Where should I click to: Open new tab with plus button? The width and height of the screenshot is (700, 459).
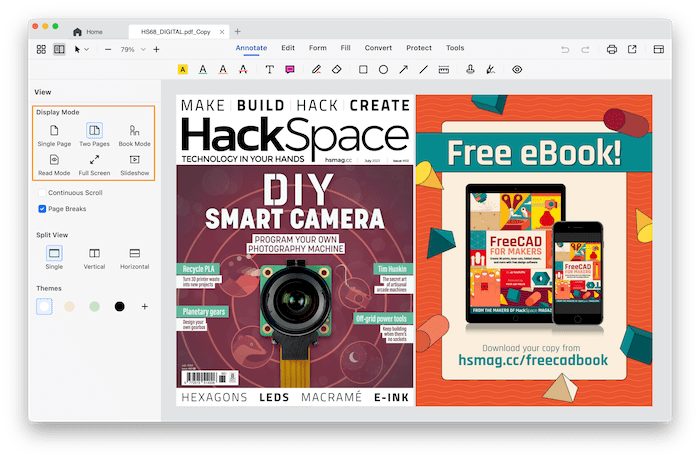(237, 32)
